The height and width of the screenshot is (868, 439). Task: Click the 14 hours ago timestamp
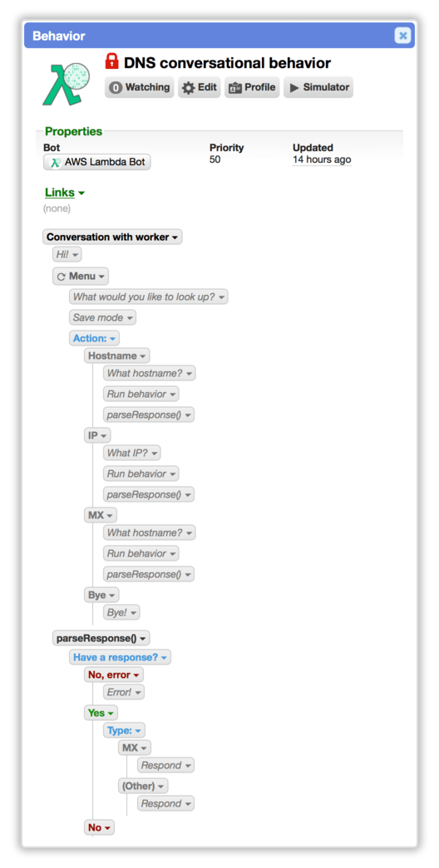[x=322, y=160]
